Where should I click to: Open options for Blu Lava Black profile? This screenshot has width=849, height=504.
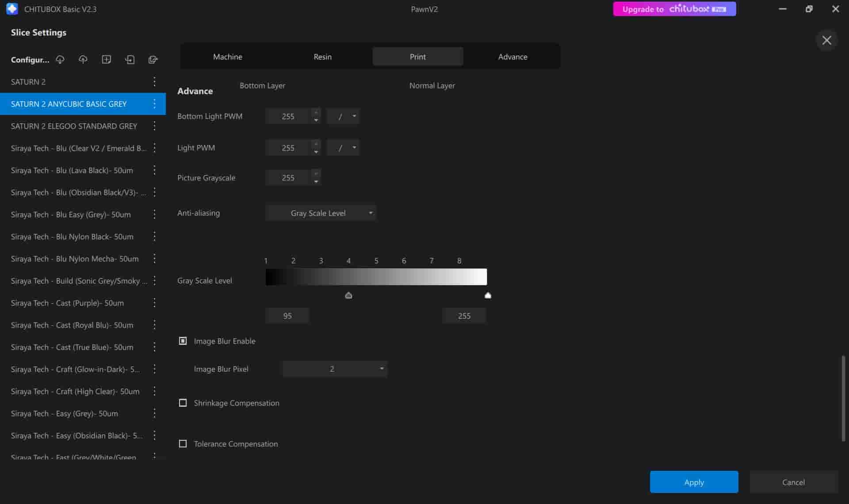click(154, 170)
